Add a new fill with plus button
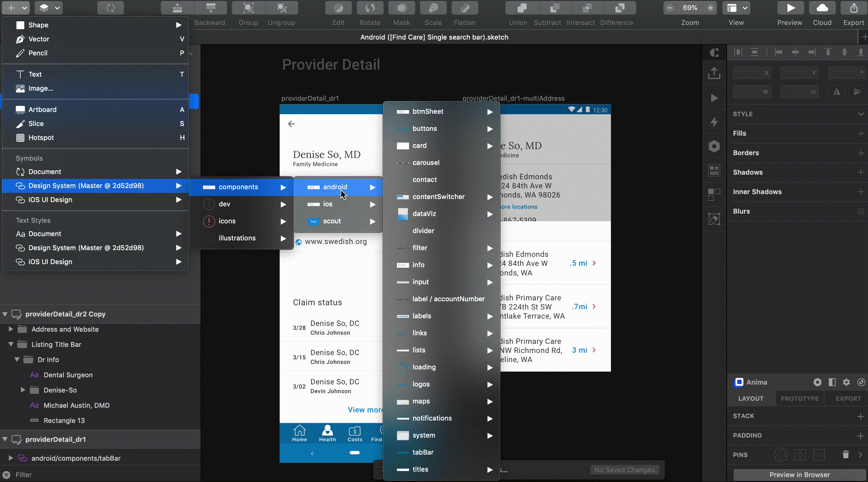The image size is (868, 482). coord(861,134)
